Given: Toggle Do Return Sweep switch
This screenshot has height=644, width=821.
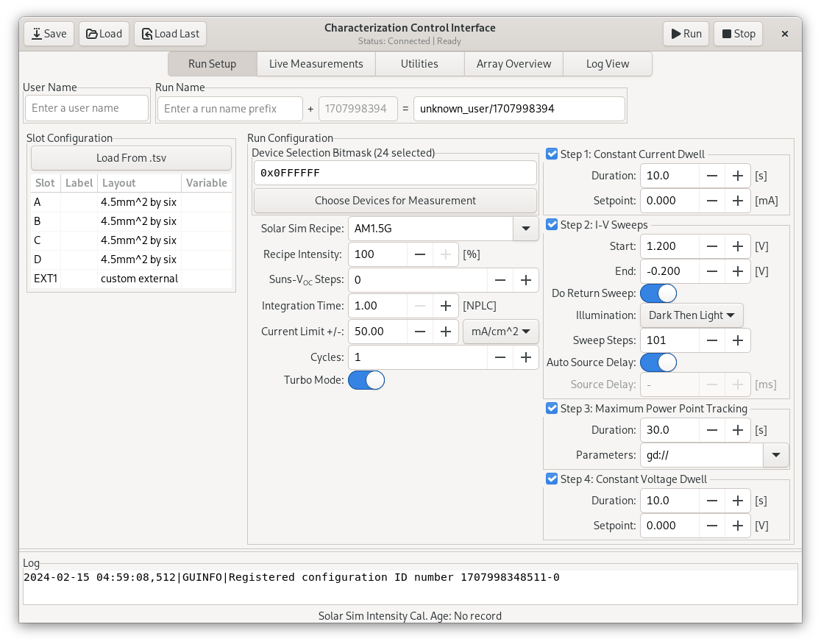Looking at the screenshot, I should coord(658,293).
